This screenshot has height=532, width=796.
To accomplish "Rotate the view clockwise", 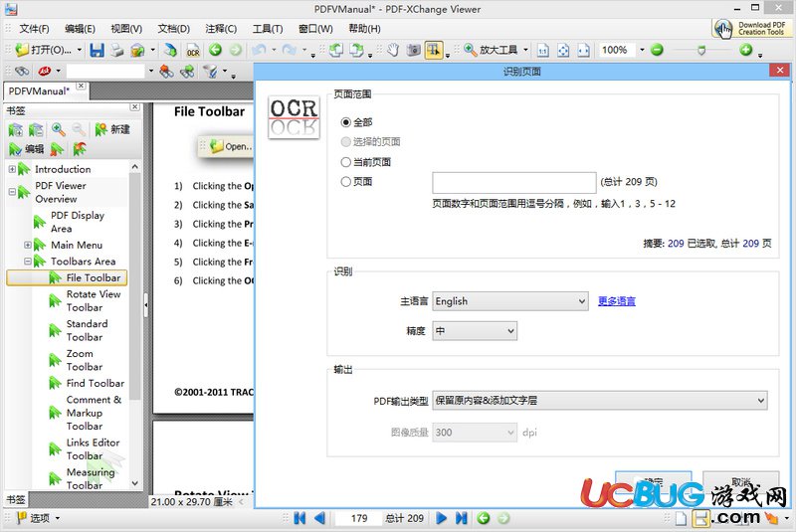I will (x=357, y=50).
